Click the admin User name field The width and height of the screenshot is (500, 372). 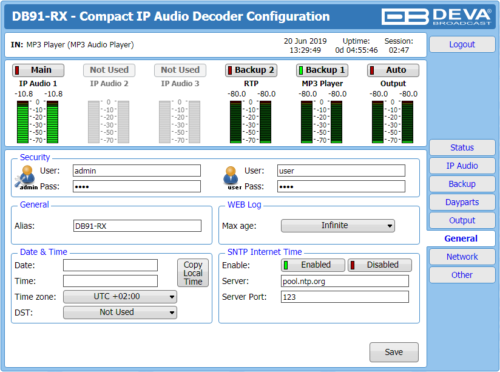(137, 171)
